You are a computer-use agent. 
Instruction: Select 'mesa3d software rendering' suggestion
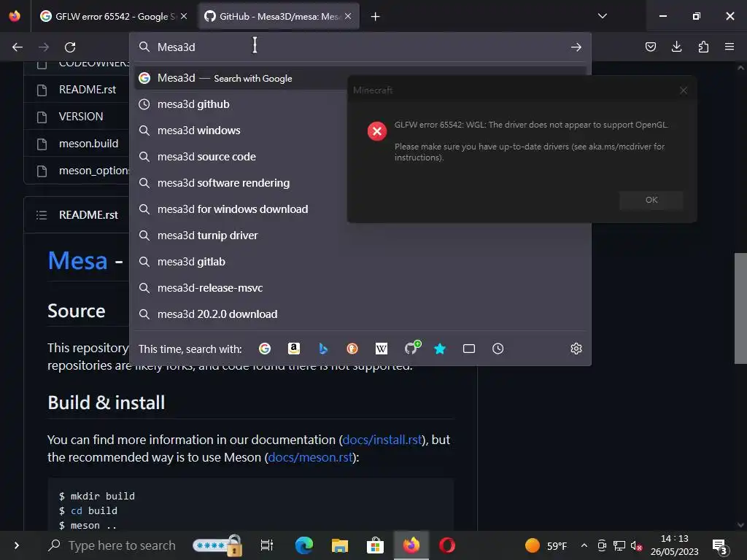tap(360, 183)
